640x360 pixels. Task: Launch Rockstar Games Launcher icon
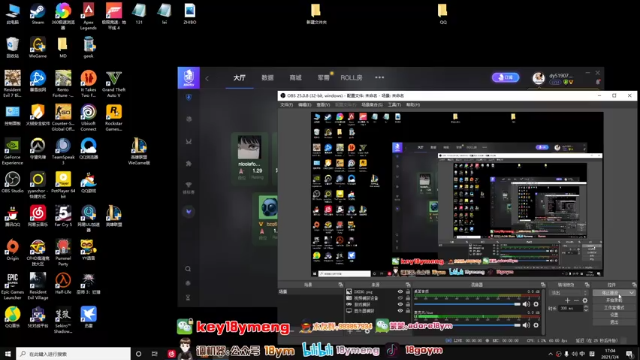tap(113, 118)
